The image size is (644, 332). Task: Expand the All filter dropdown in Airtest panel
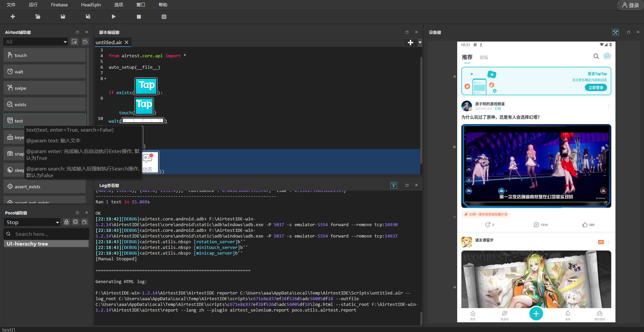(x=36, y=42)
